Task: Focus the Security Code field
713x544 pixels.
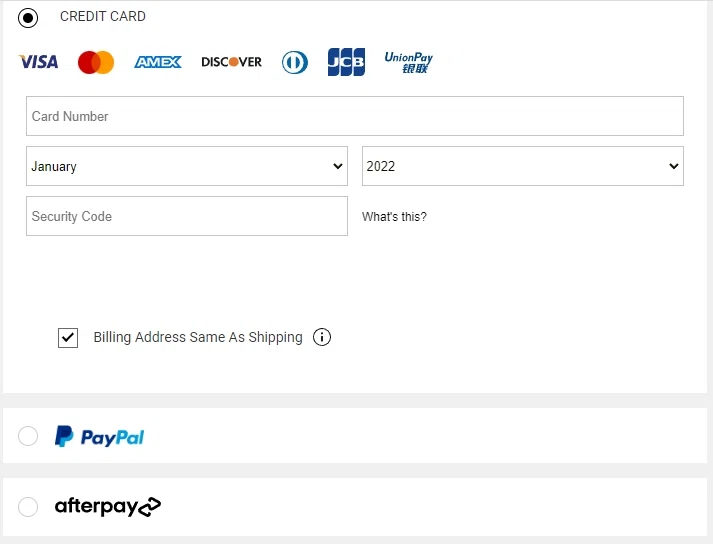Action: (x=187, y=216)
